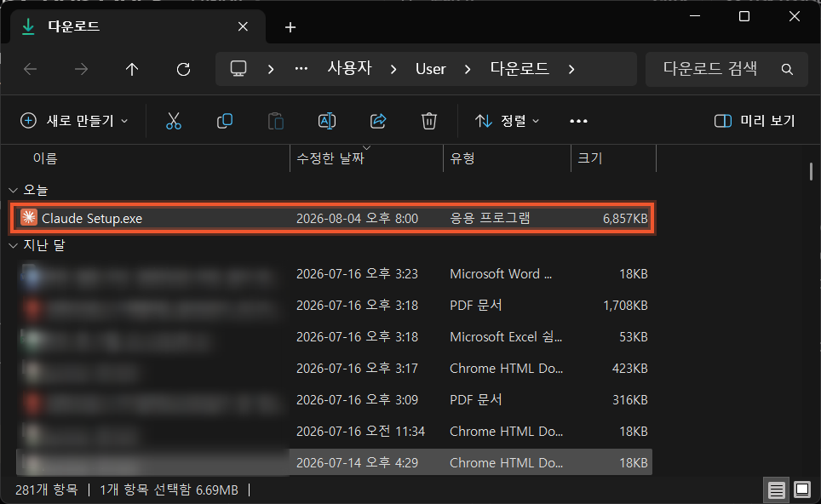Go back with the left arrow
The image size is (821, 504).
click(x=31, y=69)
